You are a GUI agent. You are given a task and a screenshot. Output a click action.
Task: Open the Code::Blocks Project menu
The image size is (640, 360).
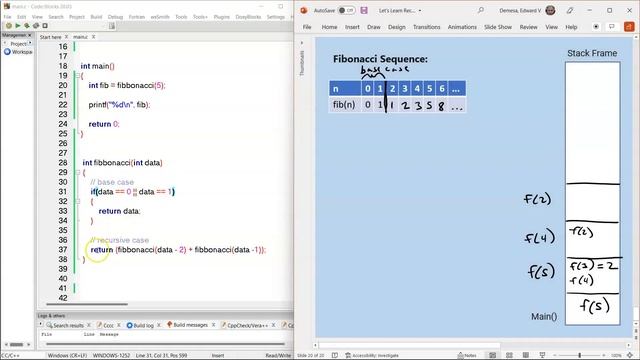[x=77, y=17]
